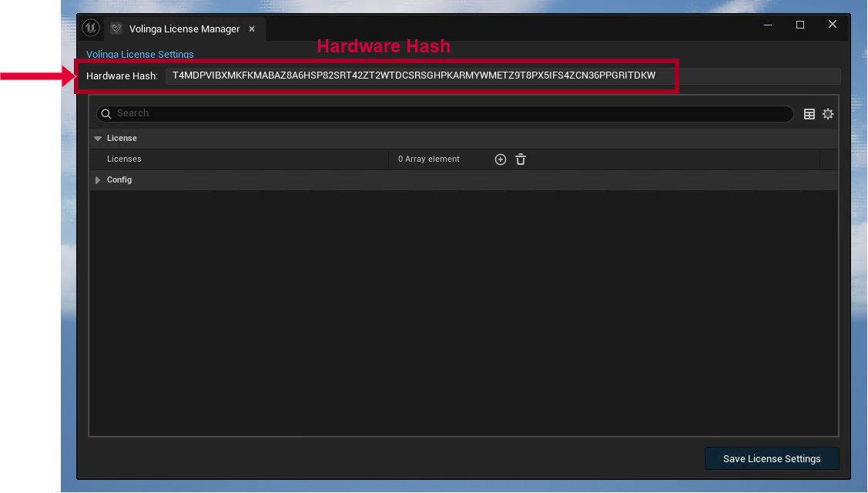This screenshot has height=493, width=868.
Task: Remove all Licenses elements with trash icon
Action: [x=521, y=159]
